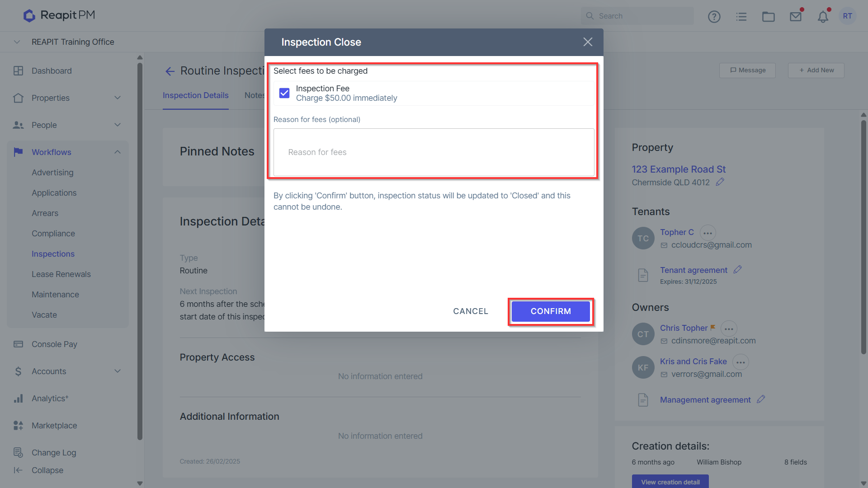
Task: Click the Reason for fees text field
Action: click(x=434, y=152)
